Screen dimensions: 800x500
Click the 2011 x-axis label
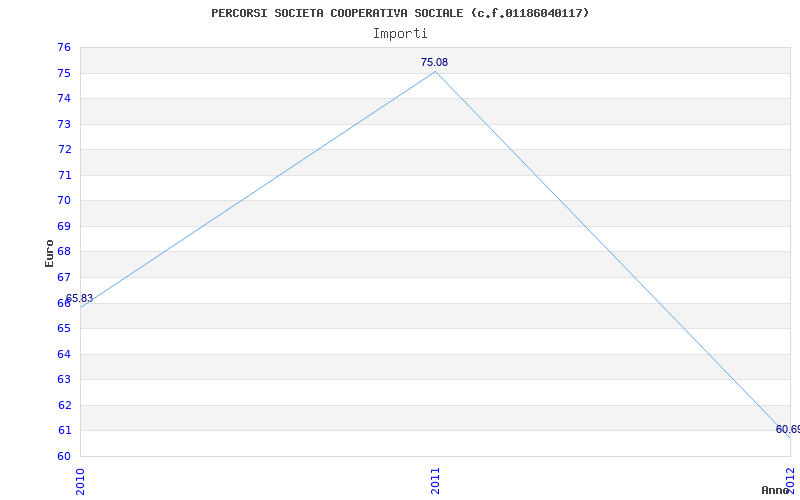[435, 481]
